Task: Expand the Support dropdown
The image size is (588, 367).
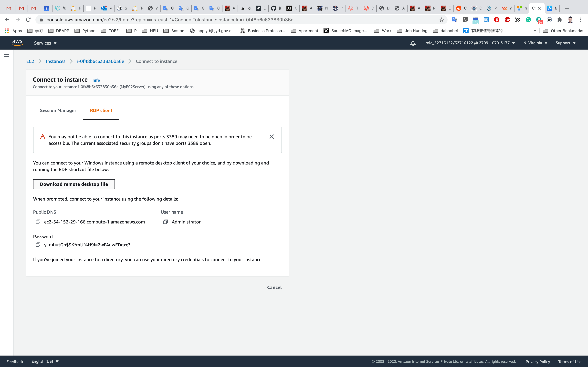Action: tap(565, 43)
